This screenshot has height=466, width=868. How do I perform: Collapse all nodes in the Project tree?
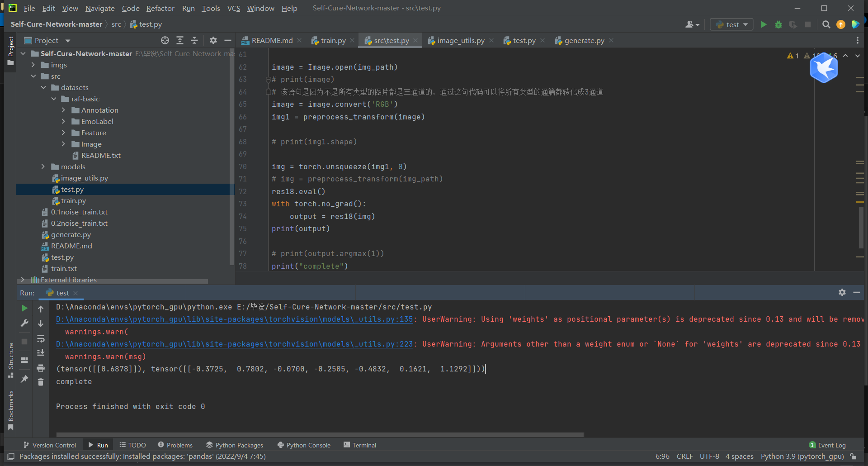tap(194, 40)
